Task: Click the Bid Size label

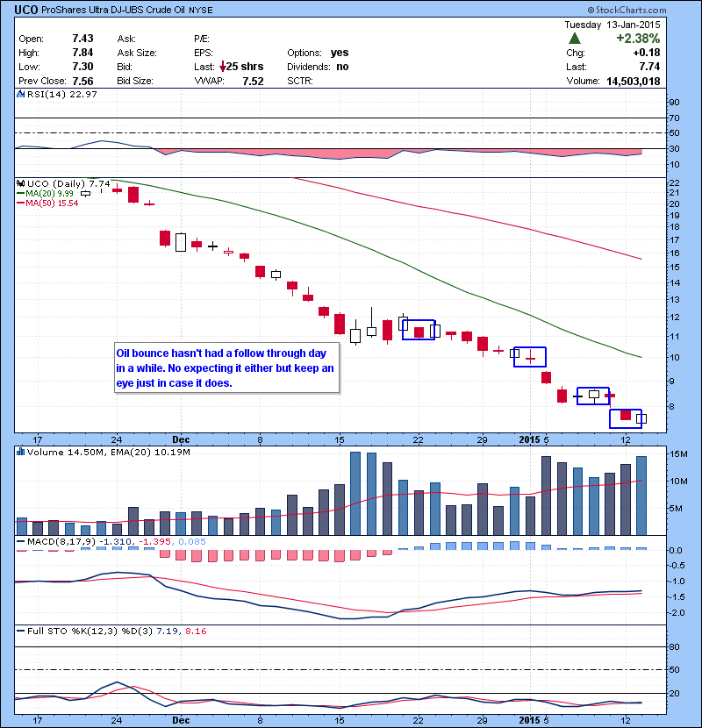Action: 135,81
